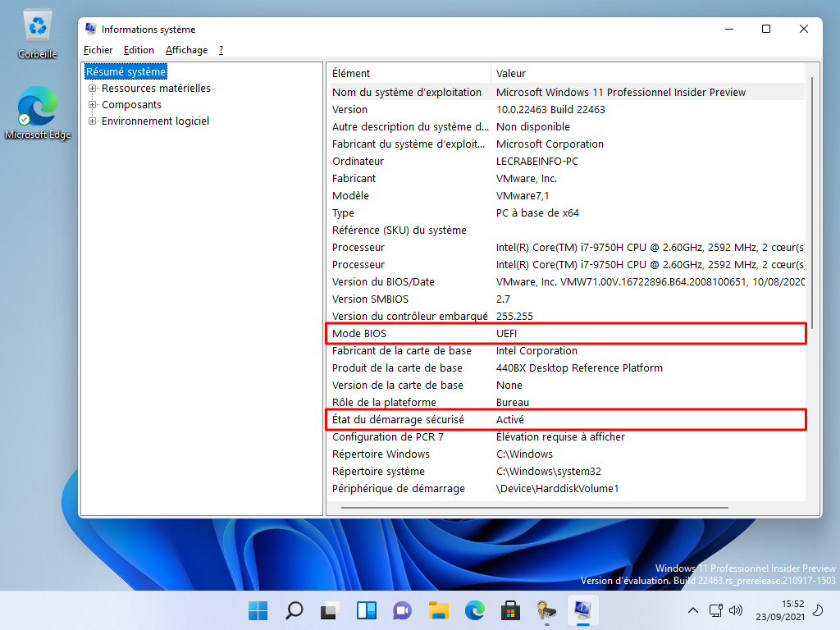
Task: Select the Ressources matérielles tree label
Action: point(156,89)
